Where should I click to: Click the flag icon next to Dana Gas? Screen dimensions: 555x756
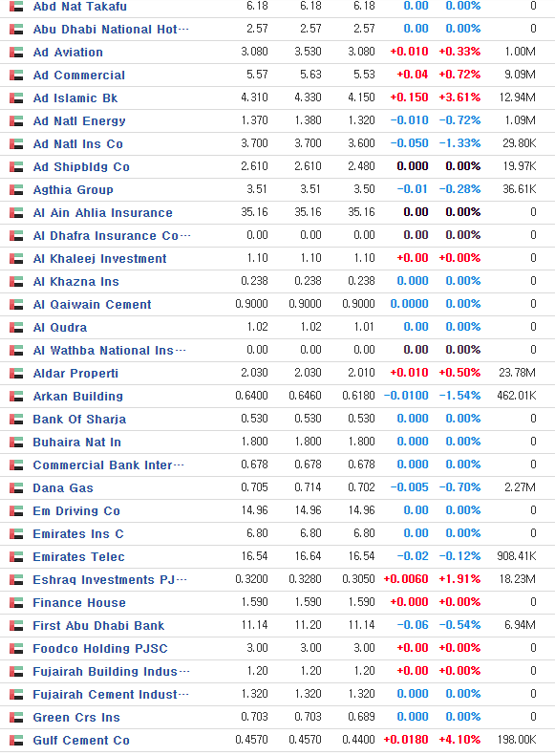16,488
